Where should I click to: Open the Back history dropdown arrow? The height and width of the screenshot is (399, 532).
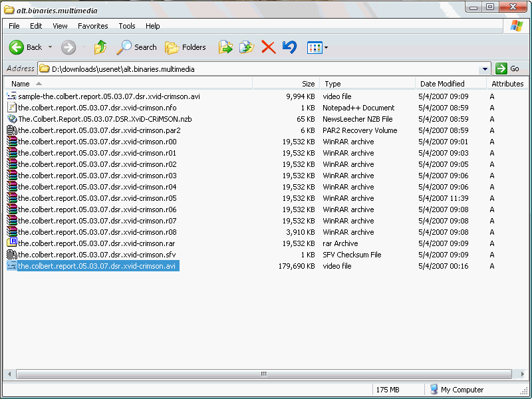pos(51,47)
